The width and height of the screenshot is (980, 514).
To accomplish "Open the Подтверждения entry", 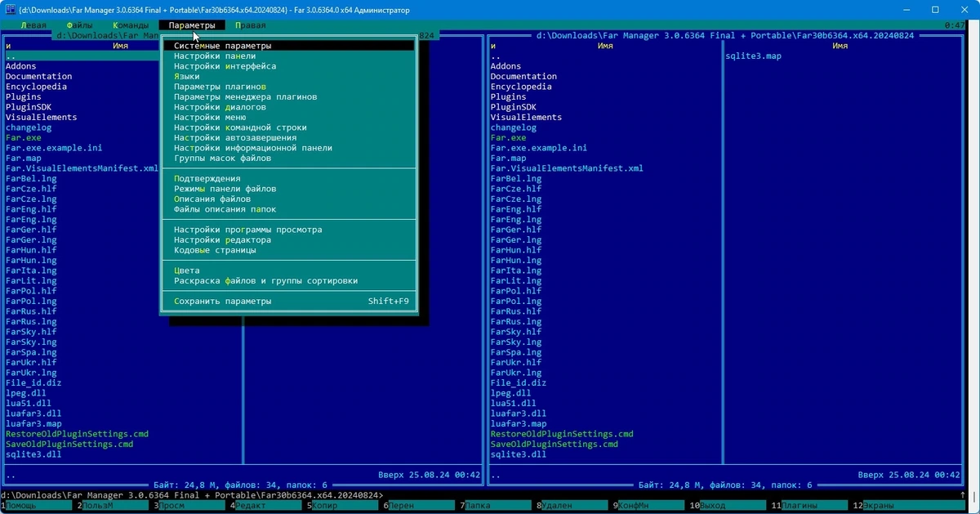I will 290,179.
